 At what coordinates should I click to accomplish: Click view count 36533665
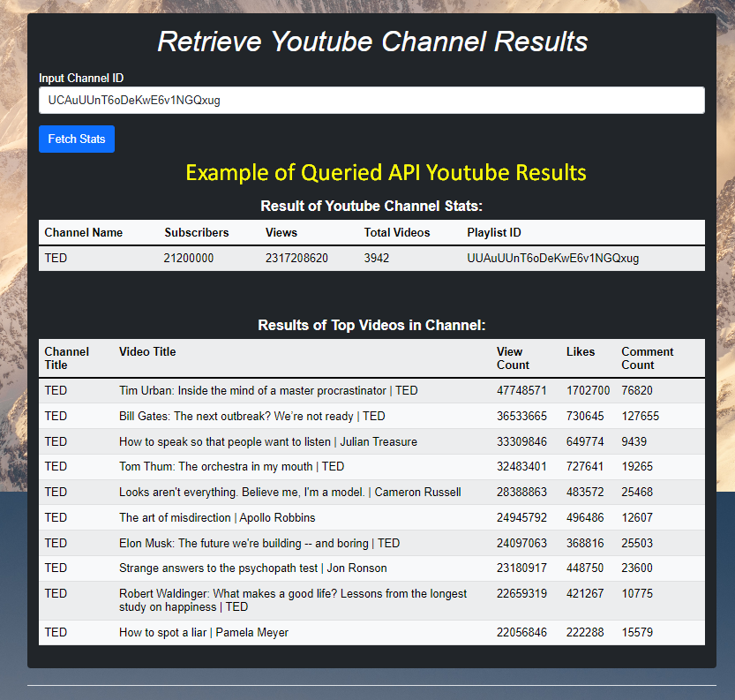coord(521,416)
